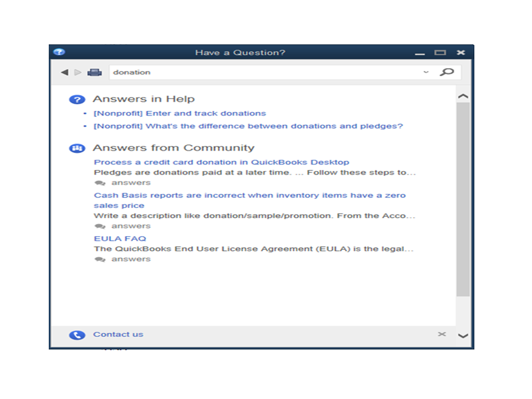Click the Contact us link
The height and width of the screenshot is (399, 532).
[119, 335]
